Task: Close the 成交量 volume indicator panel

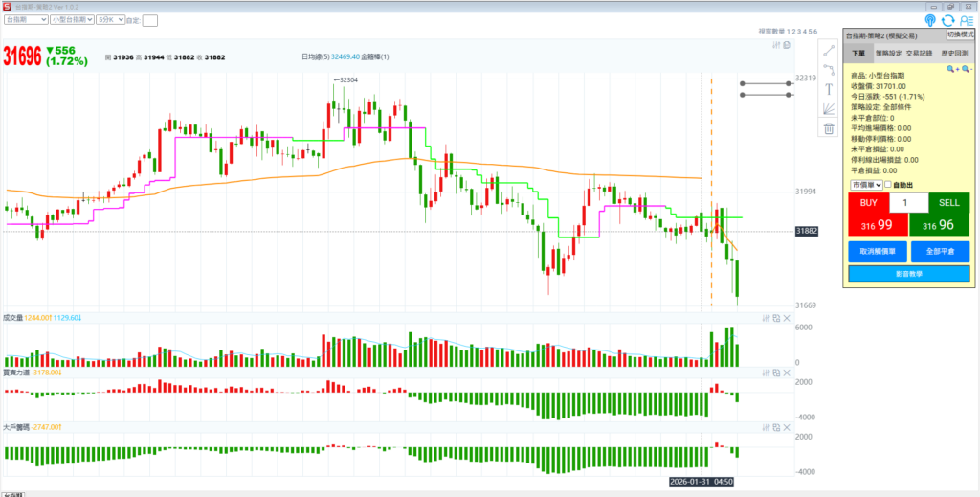Action: [787, 318]
